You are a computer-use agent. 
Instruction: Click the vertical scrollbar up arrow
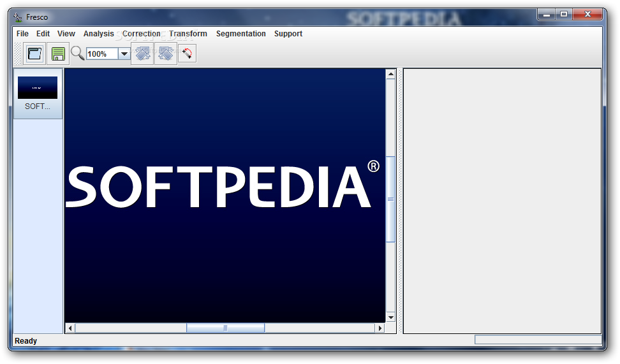(390, 74)
